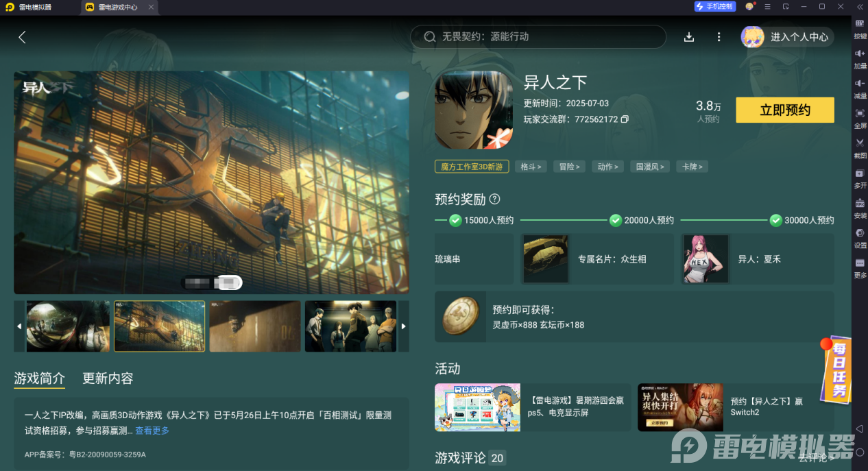Switch to the 雷电模拟器 tab
The height and width of the screenshot is (471, 868).
pyautogui.click(x=35, y=8)
